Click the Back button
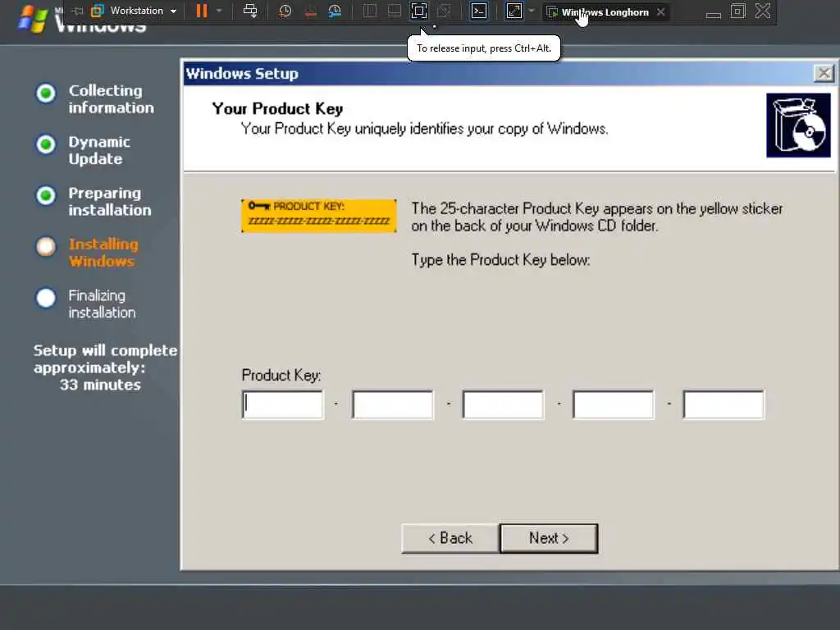Image resolution: width=840 pixels, height=630 pixels. (x=450, y=538)
